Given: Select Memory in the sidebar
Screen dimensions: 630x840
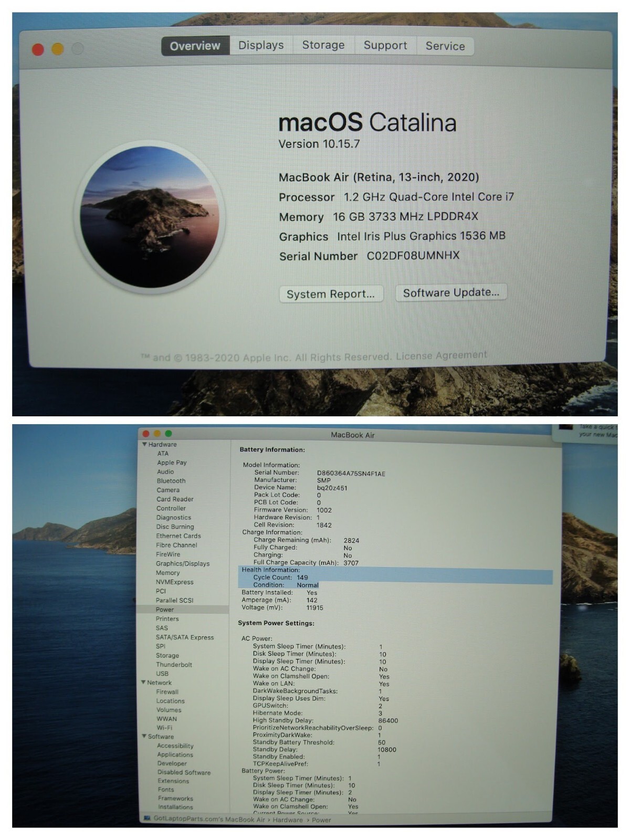Looking at the screenshot, I should (x=167, y=573).
